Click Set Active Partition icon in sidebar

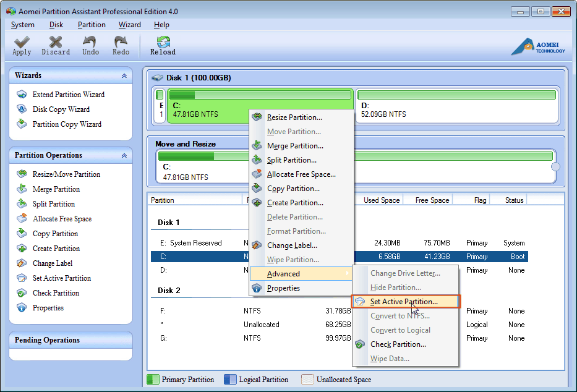click(22, 278)
